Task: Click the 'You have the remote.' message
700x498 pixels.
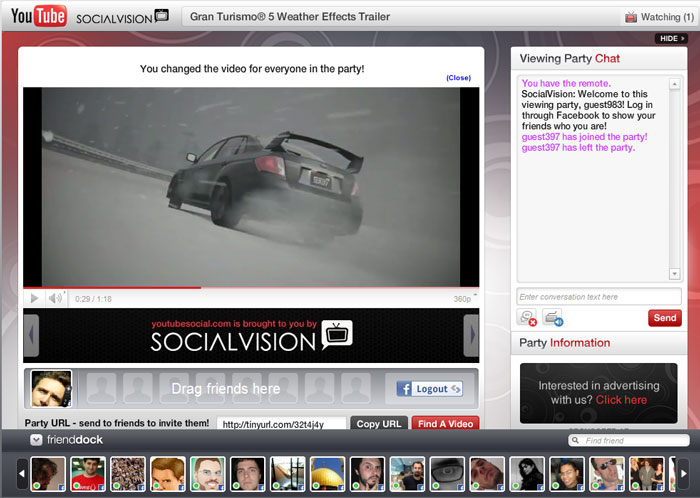Action: pyautogui.click(x=566, y=83)
